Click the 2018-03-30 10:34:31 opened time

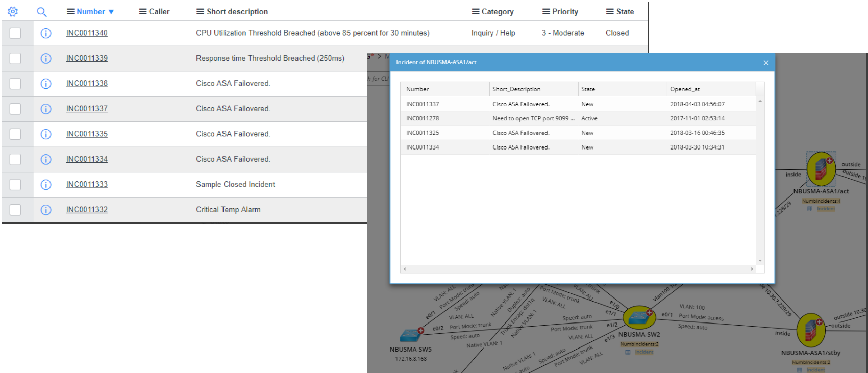click(697, 147)
